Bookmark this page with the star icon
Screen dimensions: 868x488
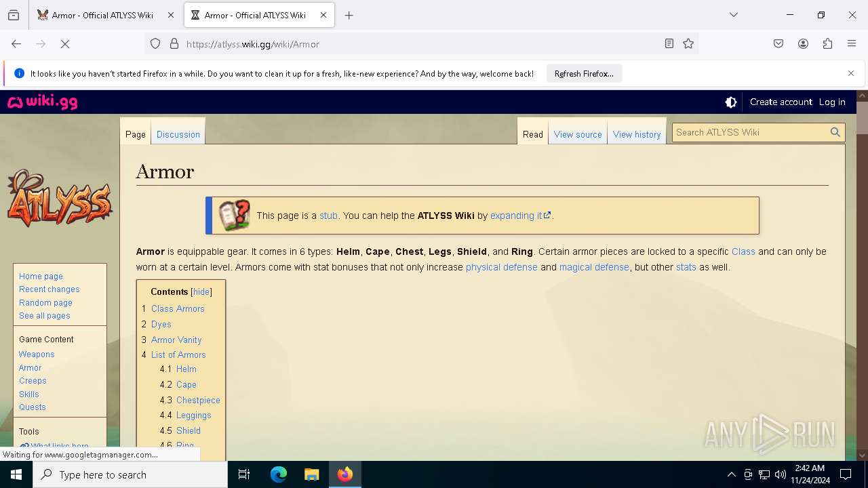pos(688,43)
